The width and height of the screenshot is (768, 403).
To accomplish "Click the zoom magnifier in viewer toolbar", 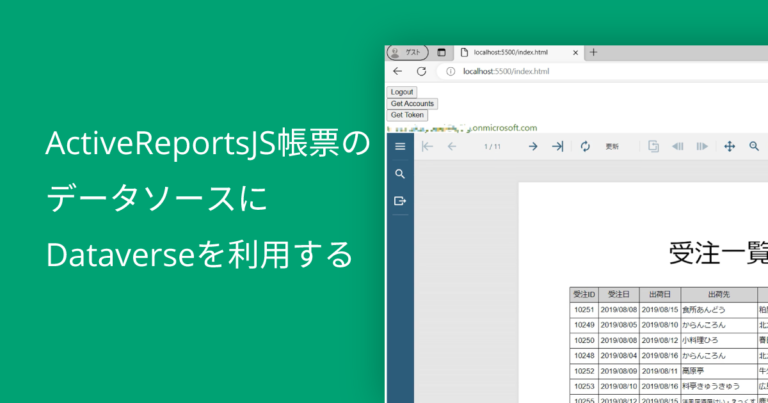I will pyautogui.click(x=754, y=146).
